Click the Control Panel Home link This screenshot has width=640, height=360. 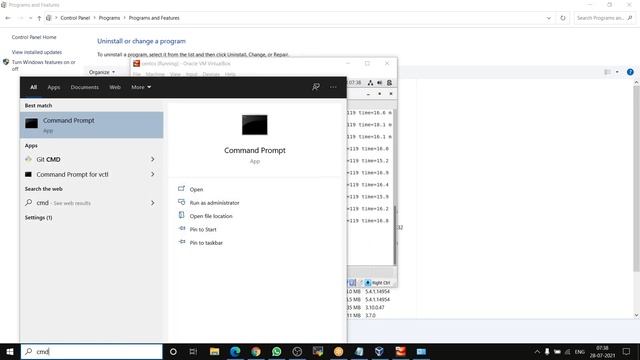(x=34, y=37)
